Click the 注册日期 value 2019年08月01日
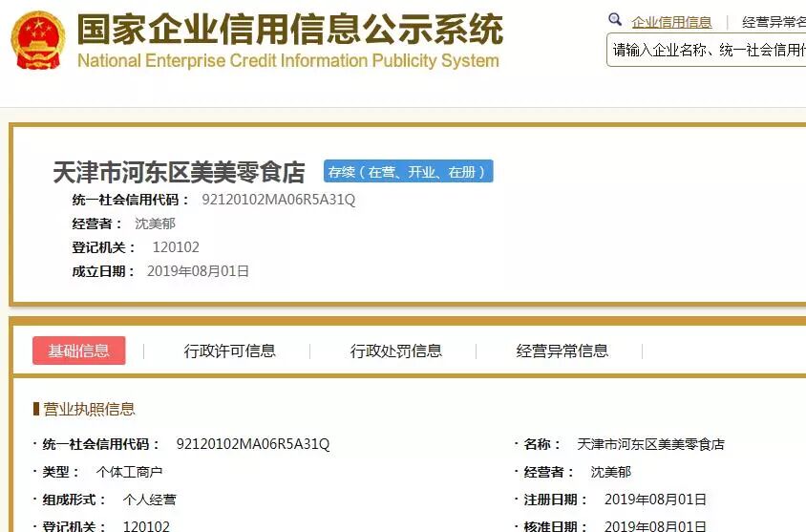Screen dimensions: 806x532 pyautogui.click(x=655, y=500)
